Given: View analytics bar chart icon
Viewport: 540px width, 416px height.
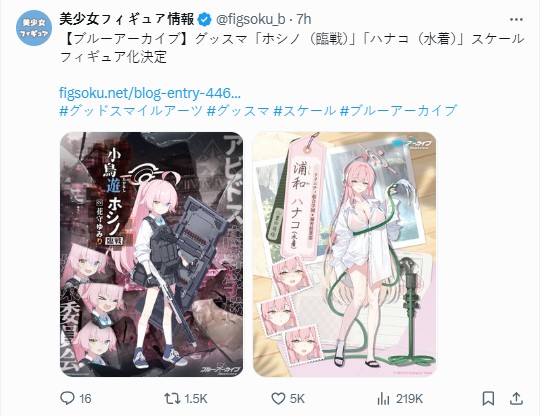Looking at the screenshot, I should [x=383, y=399].
